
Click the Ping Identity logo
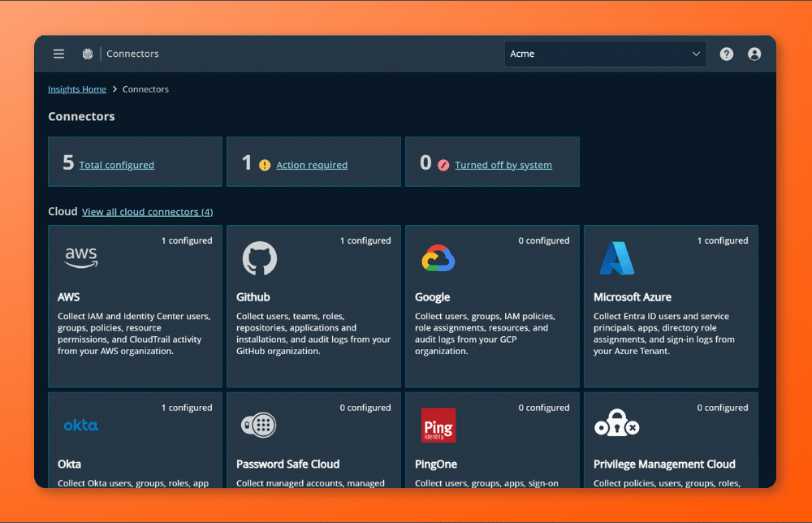[x=438, y=425]
